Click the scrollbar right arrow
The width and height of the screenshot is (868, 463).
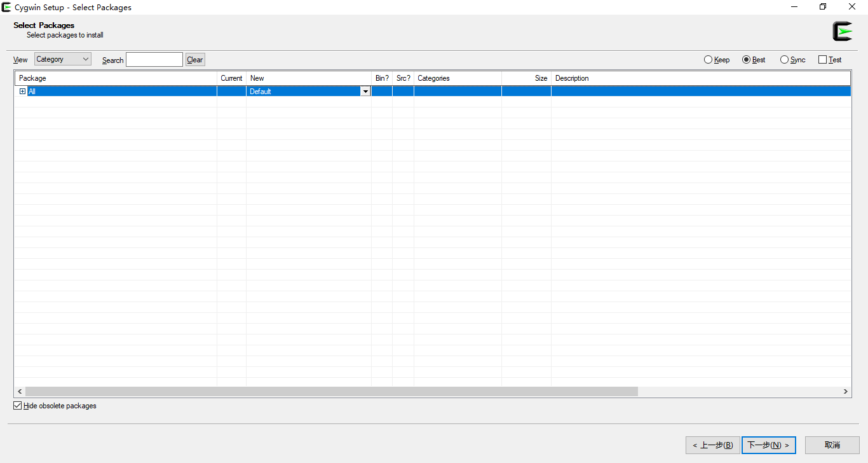pyautogui.click(x=846, y=392)
